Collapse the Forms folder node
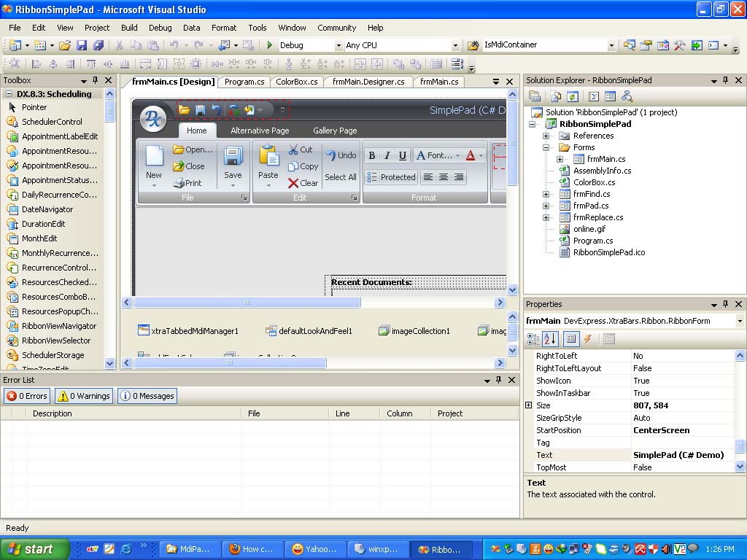 click(x=546, y=147)
